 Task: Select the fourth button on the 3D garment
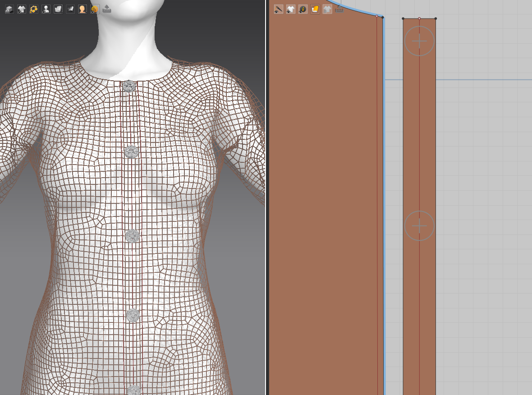pyautogui.click(x=133, y=316)
